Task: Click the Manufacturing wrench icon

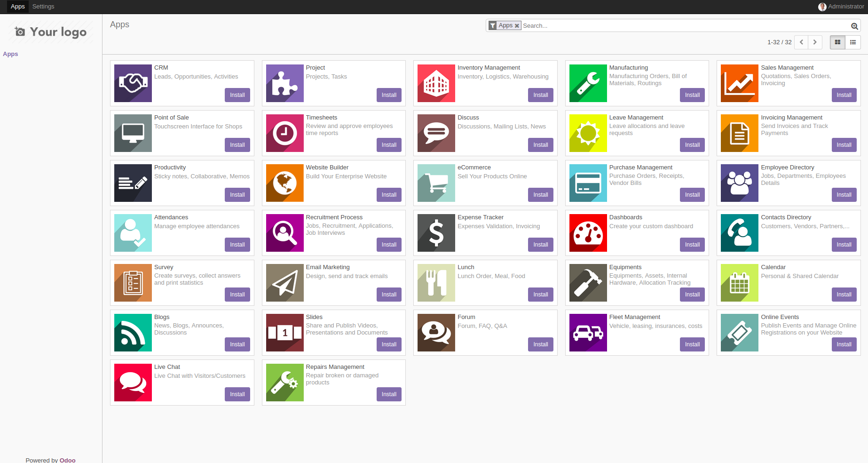Action: [588, 83]
